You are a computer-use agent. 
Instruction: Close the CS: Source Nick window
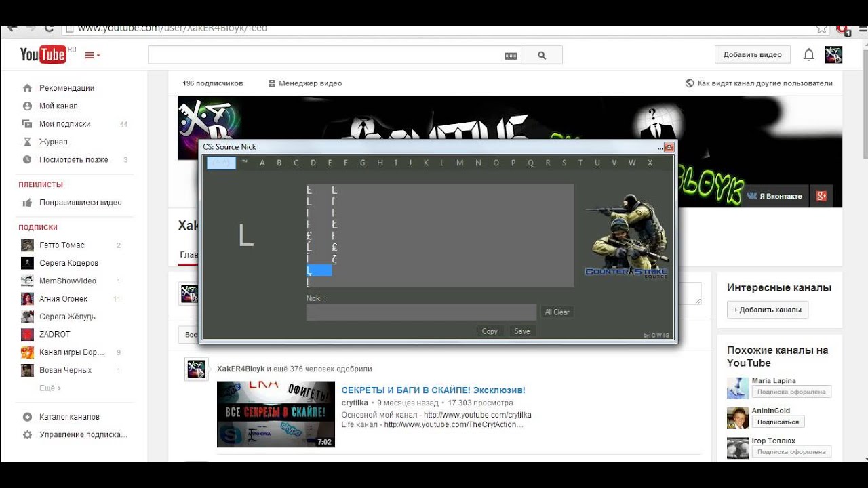(669, 147)
